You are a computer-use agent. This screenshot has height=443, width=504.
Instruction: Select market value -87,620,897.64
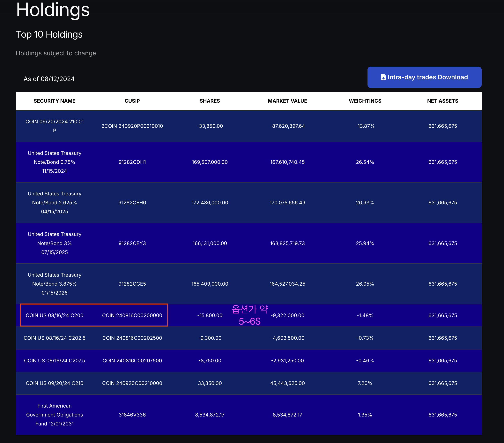click(x=287, y=126)
